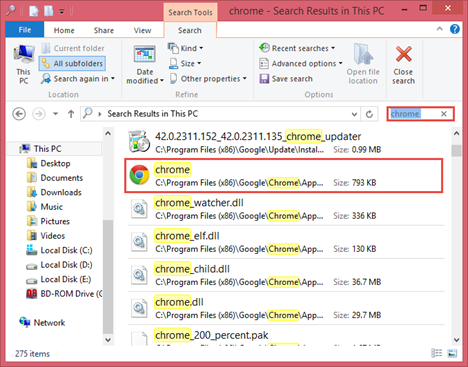Click the Up one level arrow
Image resolution: width=468 pixels, height=367 pixels.
pyautogui.click(x=71, y=114)
